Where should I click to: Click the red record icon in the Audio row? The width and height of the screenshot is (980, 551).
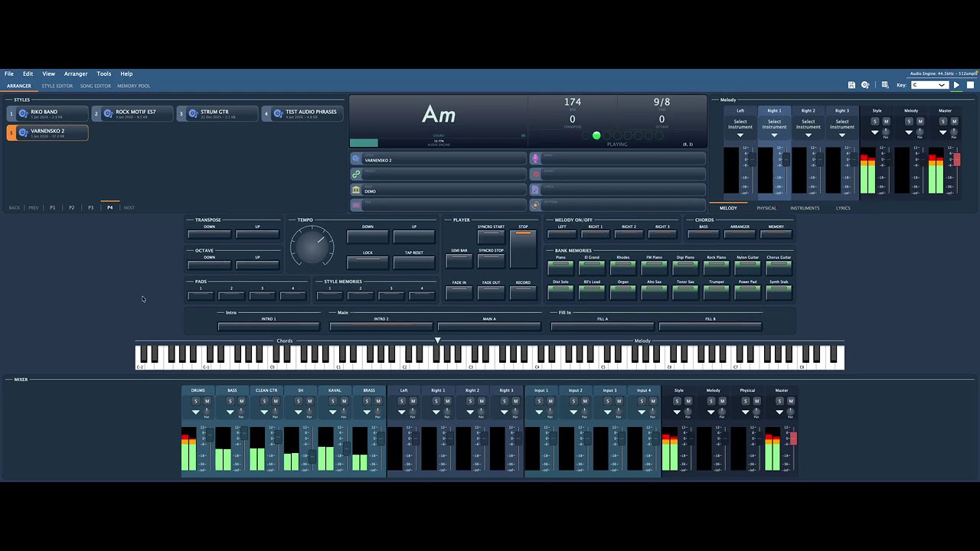click(535, 174)
